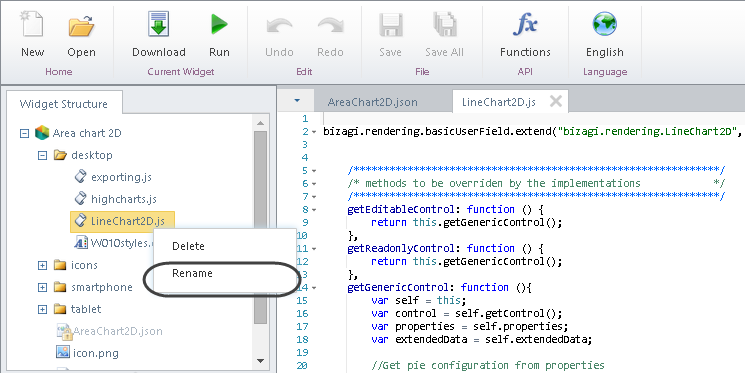
Task: Click the word getGenericControl on line 14
Action: point(398,287)
